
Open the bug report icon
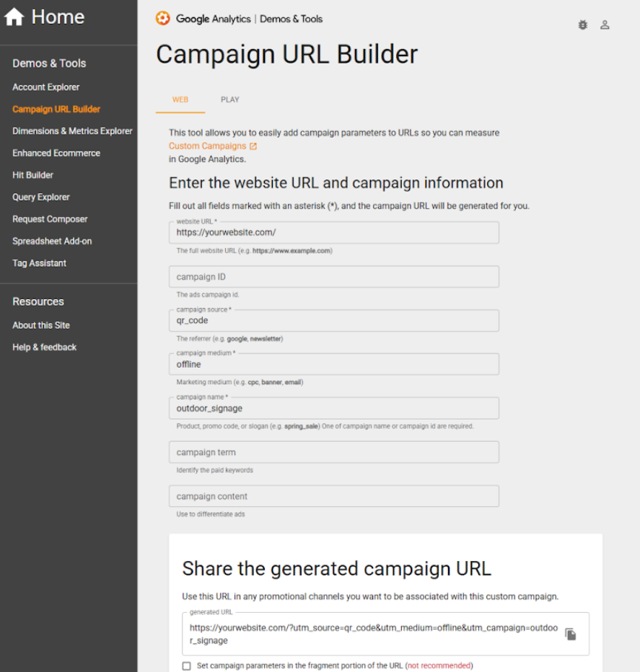point(582,25)
